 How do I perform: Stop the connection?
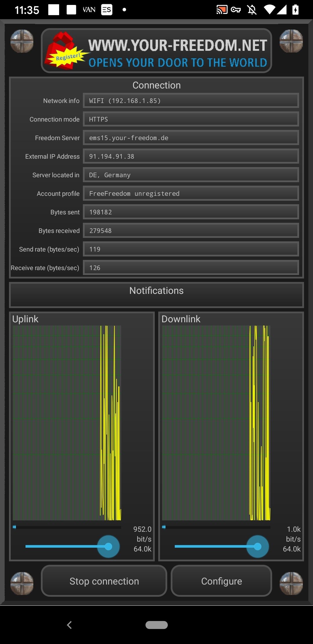click(104, 581)
